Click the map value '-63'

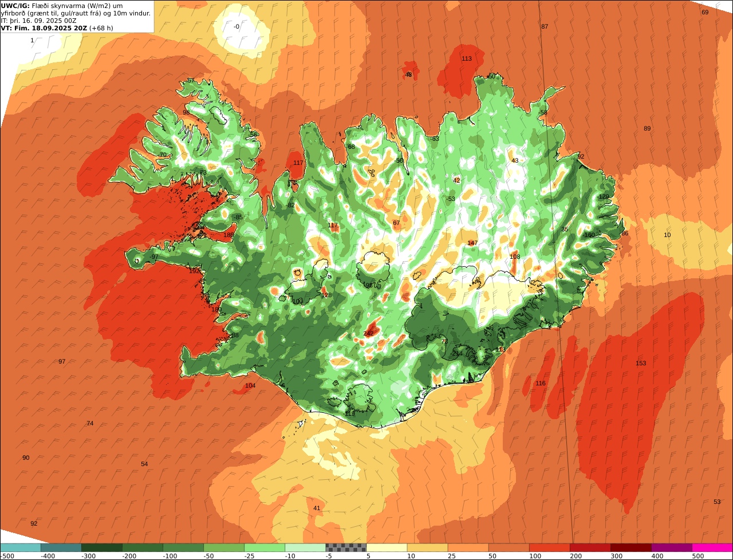(x=435, y=139)
